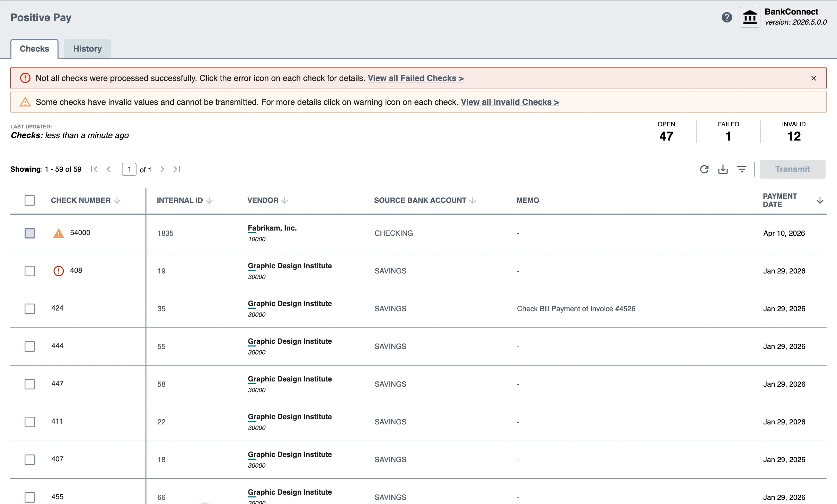Viewport: 837px width, 504px height.
Task: Jump to the last page of results
Action: point(177,169)
